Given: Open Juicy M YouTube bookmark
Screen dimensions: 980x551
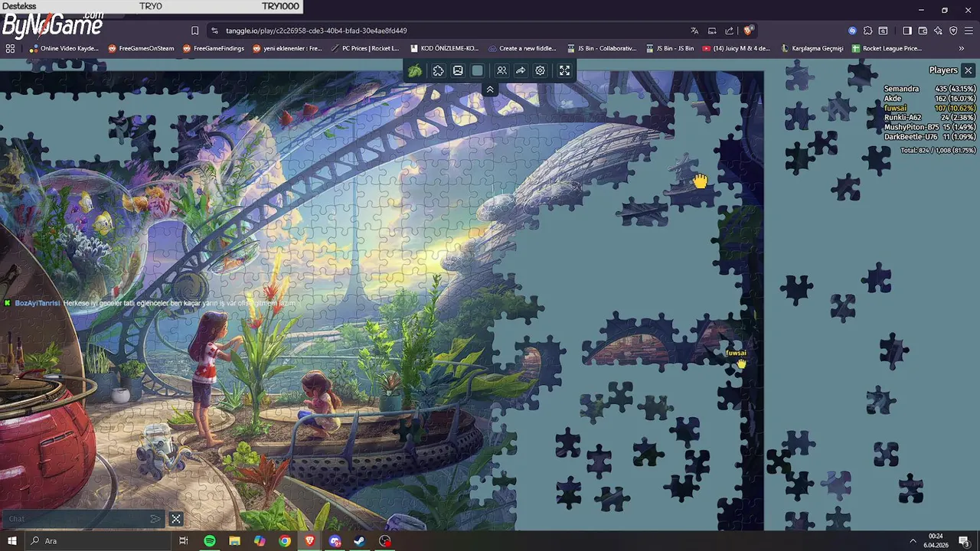Looking at the screenshot, I should [737, 48].
